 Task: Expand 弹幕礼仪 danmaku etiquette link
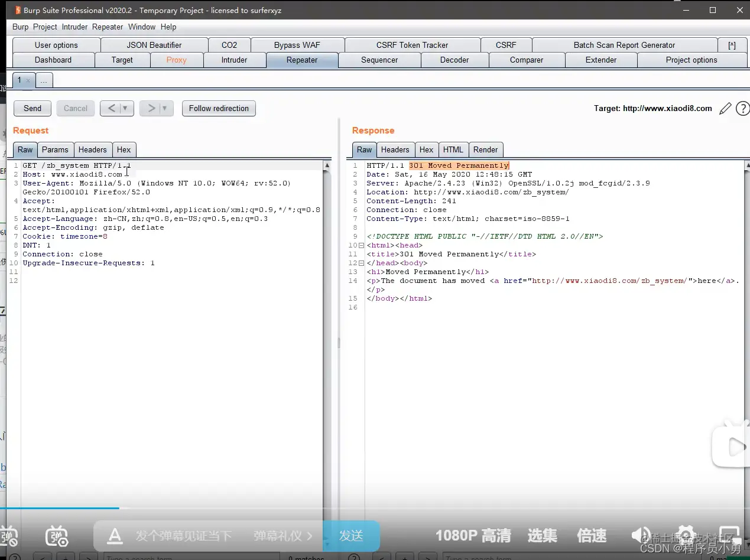coord(283,536)
